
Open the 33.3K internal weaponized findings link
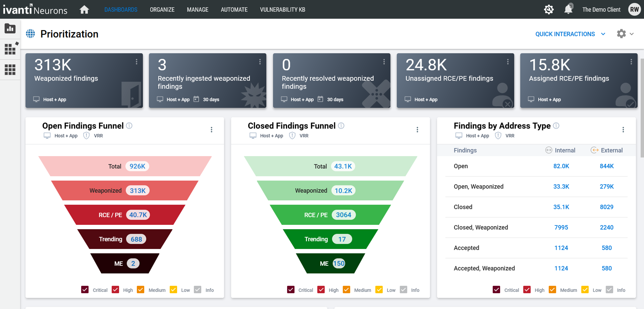(561, 186)
